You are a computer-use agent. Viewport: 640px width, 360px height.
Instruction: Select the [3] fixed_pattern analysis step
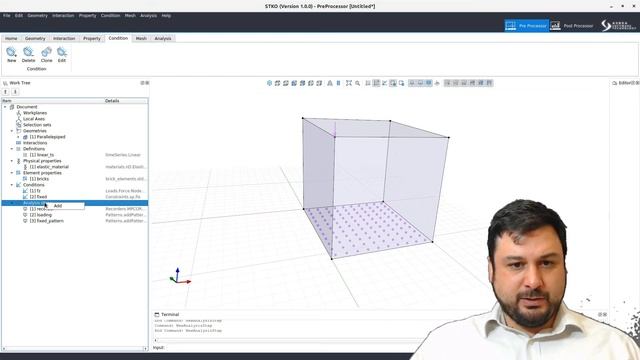pos(47,221)
